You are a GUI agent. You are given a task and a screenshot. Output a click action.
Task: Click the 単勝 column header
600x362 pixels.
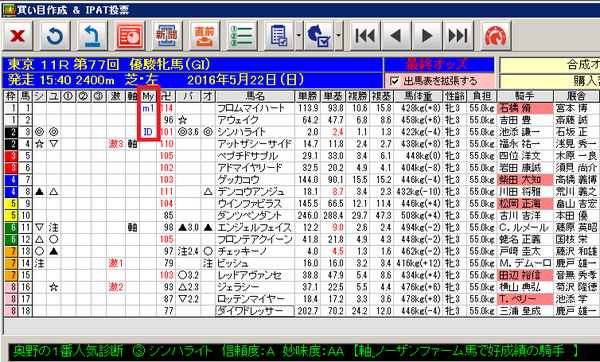(x=308, y=96)
